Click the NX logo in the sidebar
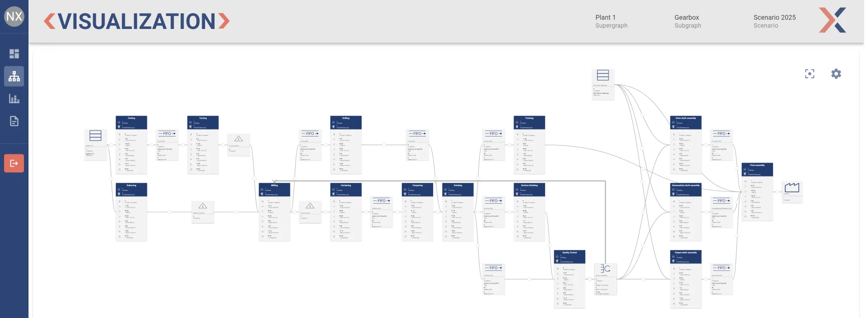Screen dimensions: 868x318 point(14,17)
